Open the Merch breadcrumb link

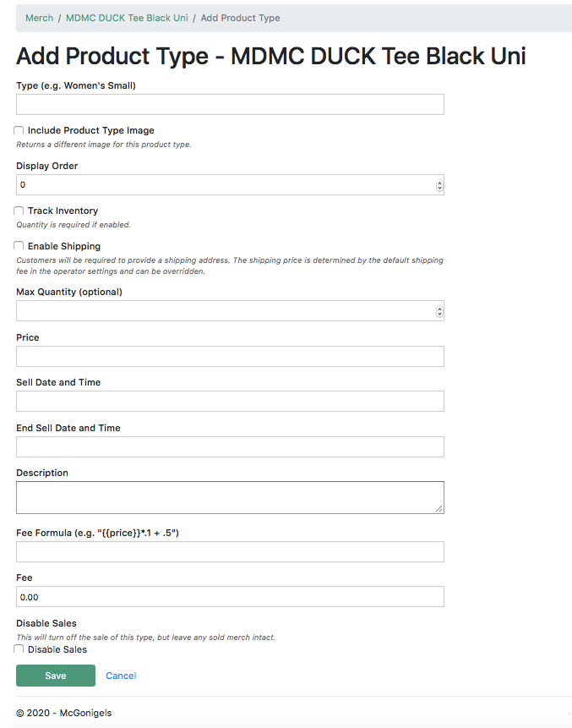tap(39, 18)
